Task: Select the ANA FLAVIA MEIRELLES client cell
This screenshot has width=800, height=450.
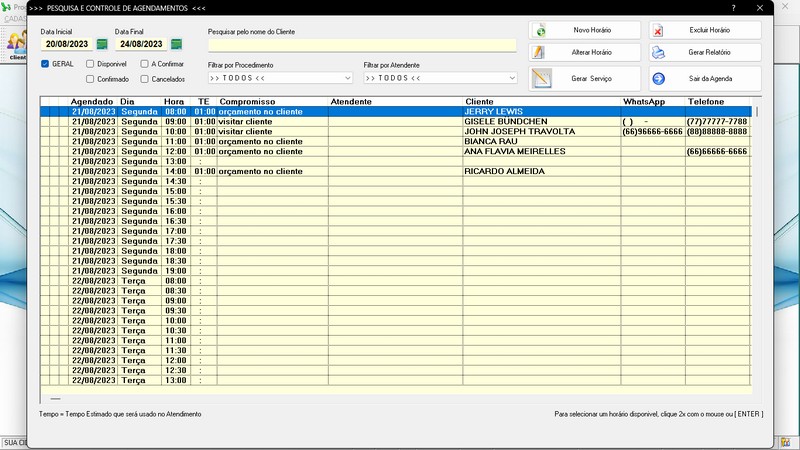Action: (542, 152)
